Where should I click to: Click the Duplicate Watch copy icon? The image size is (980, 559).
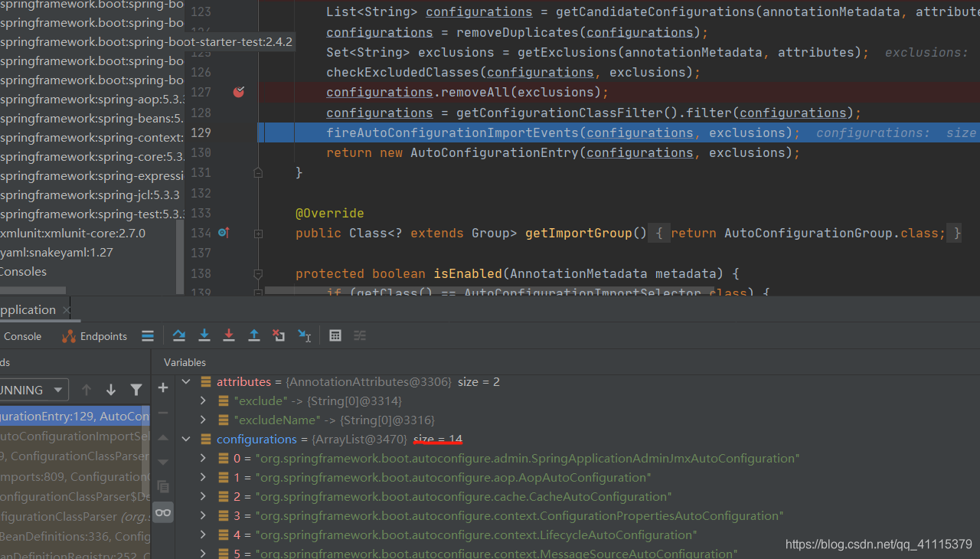pyautogui.click(x=162, y=486)
